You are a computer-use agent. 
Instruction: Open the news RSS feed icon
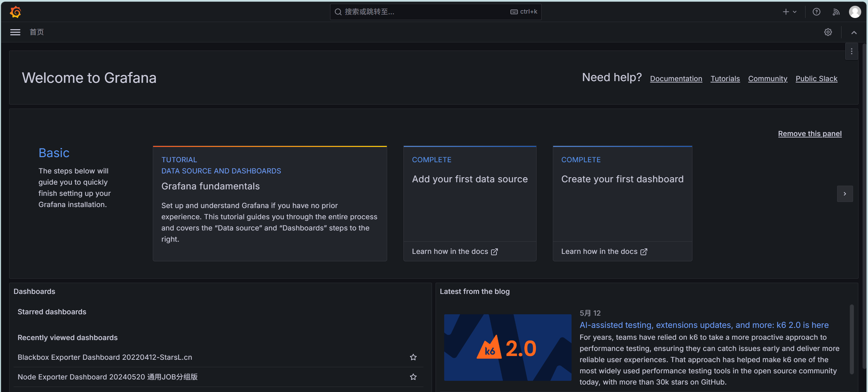[x=836, y=12]
